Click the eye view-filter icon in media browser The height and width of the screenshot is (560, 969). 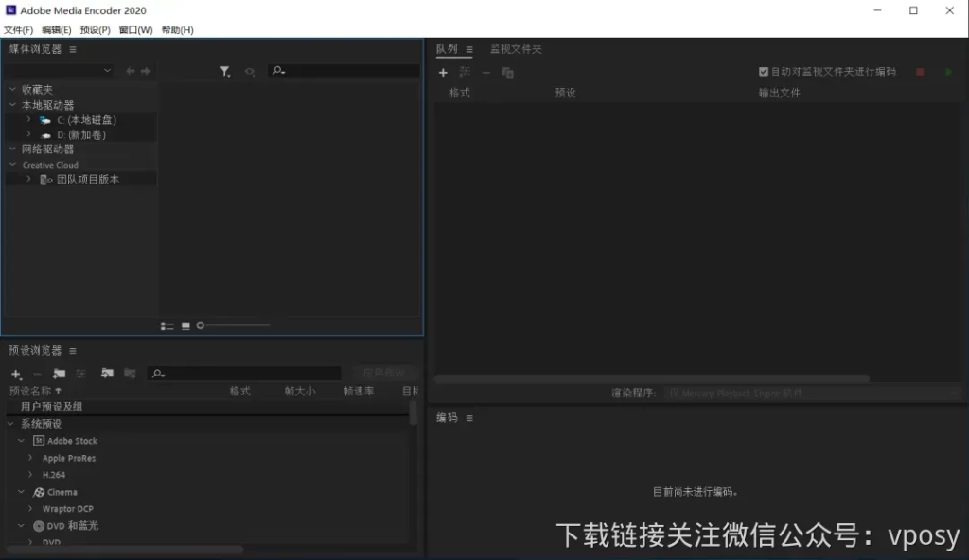click(x=250, y=72)
